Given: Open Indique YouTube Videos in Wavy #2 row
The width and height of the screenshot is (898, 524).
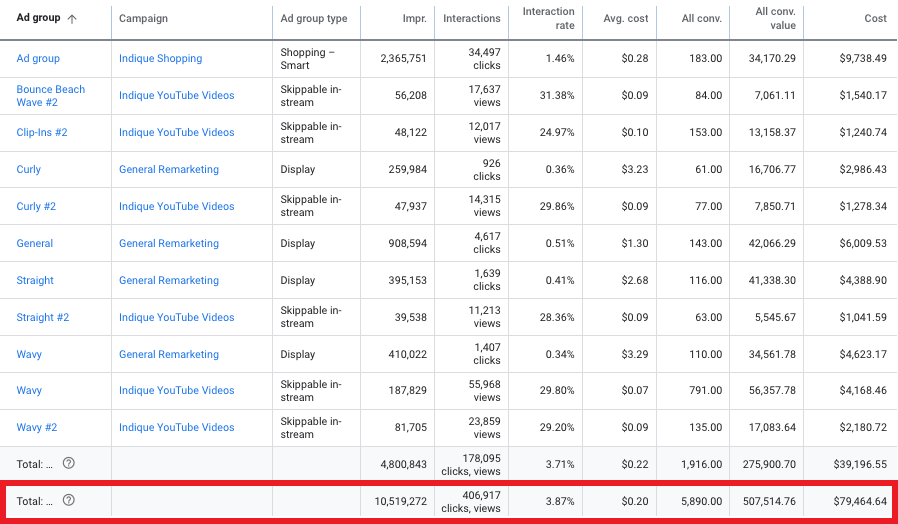Looking at the screenshot, I should point(176,427).
